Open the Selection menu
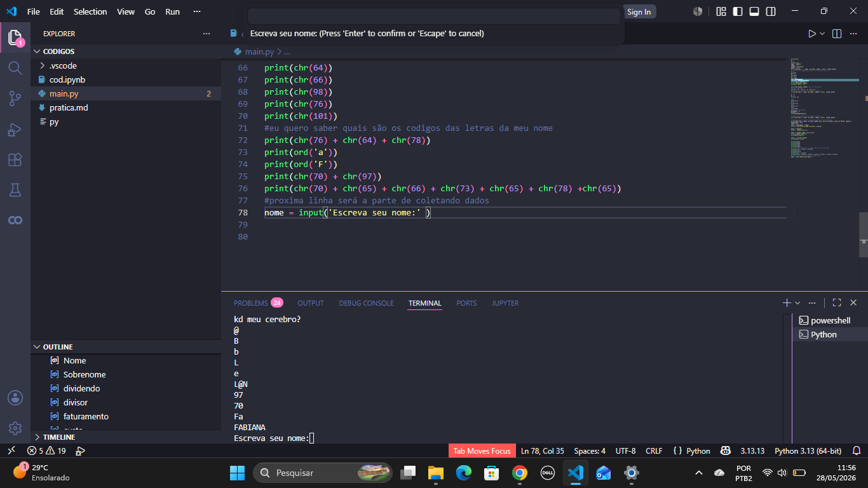Image resolution: width=868 pixels, height=488 pixels. (90, 11)
